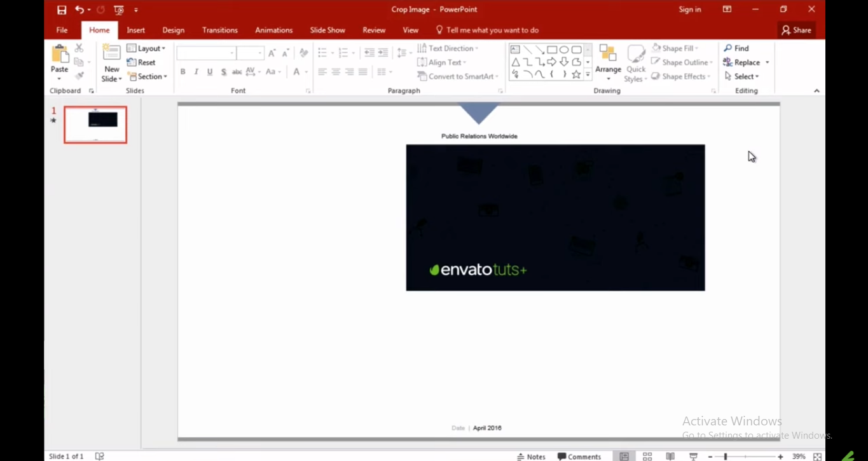Expand the shapes gallery More arrow
The image size is (868, 461).
click(588, 75)
